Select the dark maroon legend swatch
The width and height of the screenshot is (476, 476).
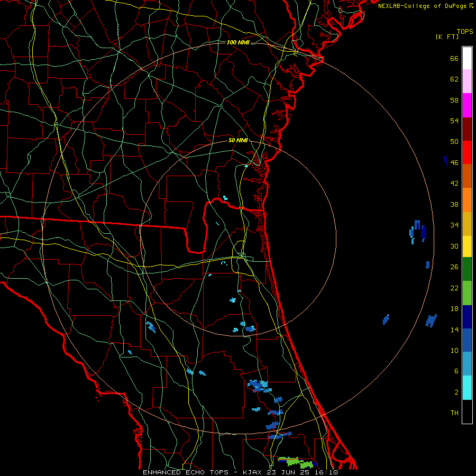(x=467, y=129)
